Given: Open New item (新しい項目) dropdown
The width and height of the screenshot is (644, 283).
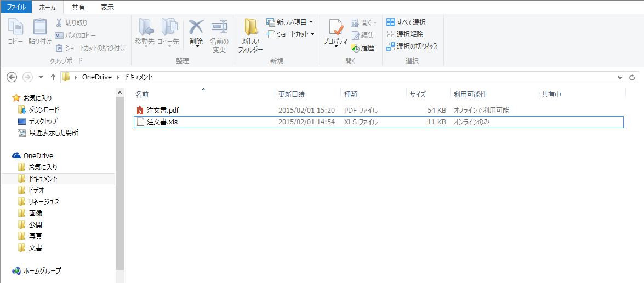Looking at the screenshot, I should pos(289,22).
